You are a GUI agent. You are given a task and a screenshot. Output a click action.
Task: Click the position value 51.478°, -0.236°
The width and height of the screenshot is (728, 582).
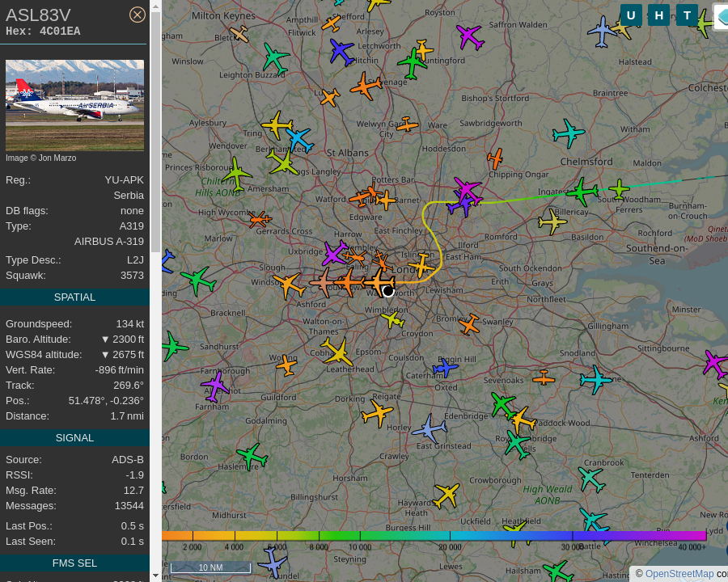click(106, 401)
